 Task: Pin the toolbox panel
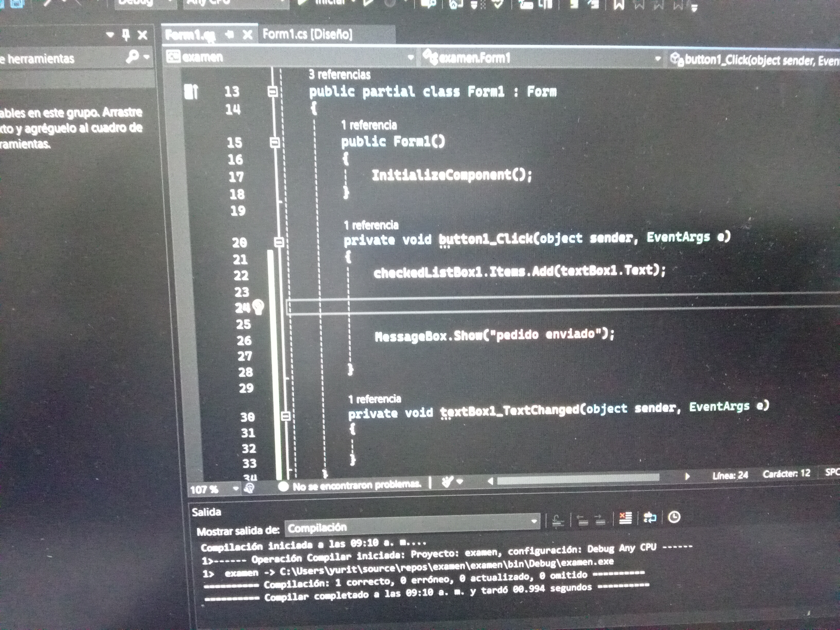coord(126,35)
